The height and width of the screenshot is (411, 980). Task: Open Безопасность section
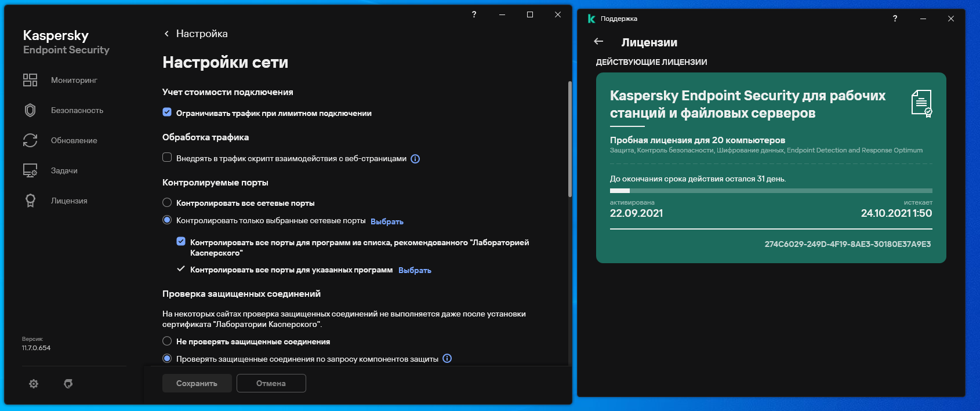pos(77,110)
